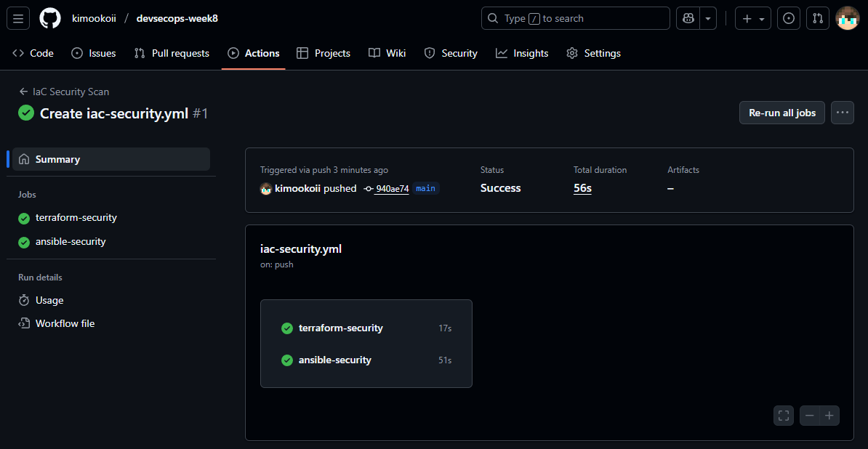Switch to the Security tab
The width and height of the screenshot is (868, 449).
451,53
